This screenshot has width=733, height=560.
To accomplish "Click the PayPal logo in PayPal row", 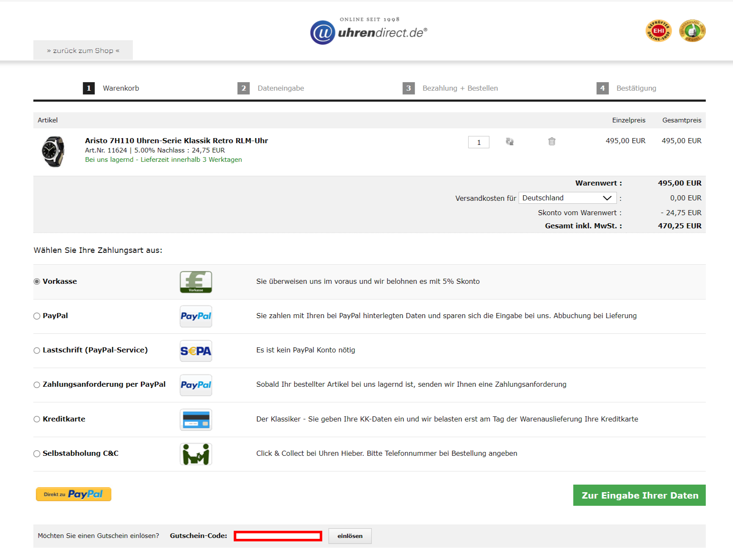I will (x=196, y=316).
